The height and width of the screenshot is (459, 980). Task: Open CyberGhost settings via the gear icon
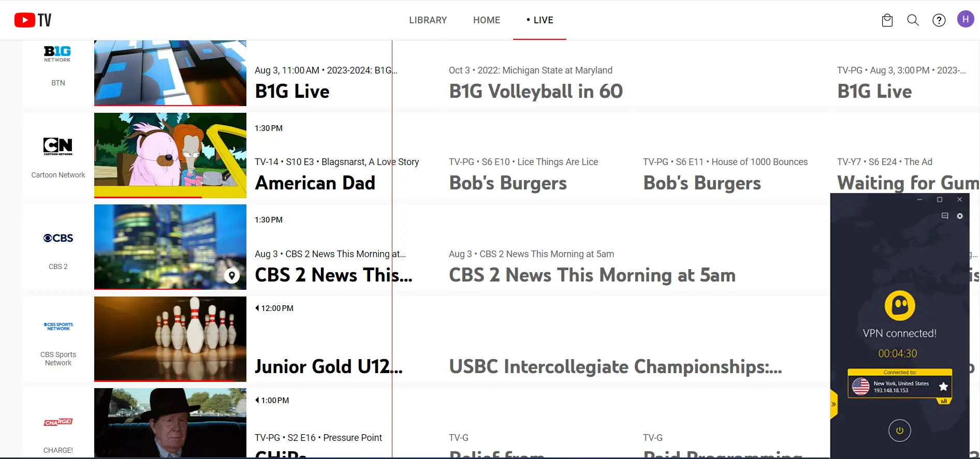(960, 216)
